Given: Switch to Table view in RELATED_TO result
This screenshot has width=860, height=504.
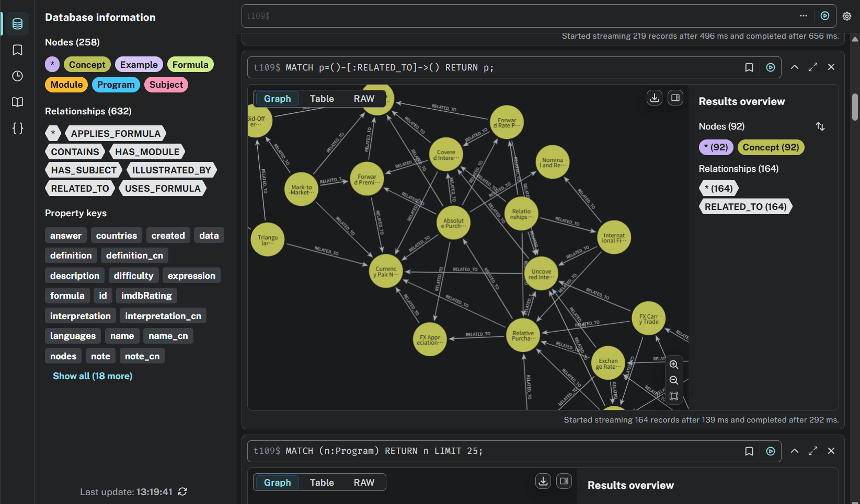Looking at the screenshot, I should tap(322, 99).
